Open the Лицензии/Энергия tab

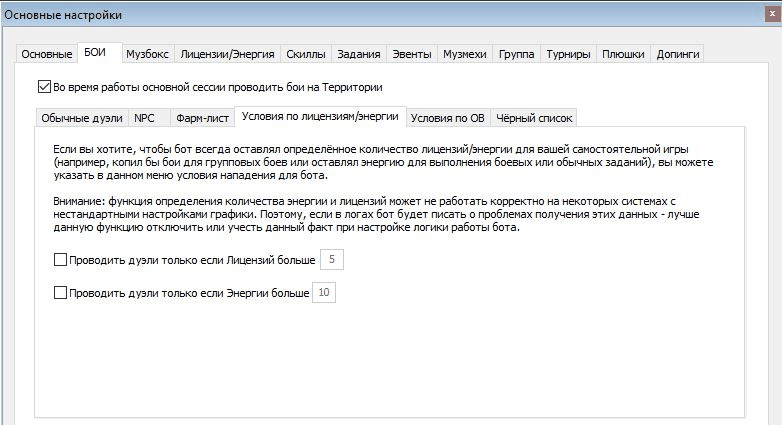coord(227,54)
